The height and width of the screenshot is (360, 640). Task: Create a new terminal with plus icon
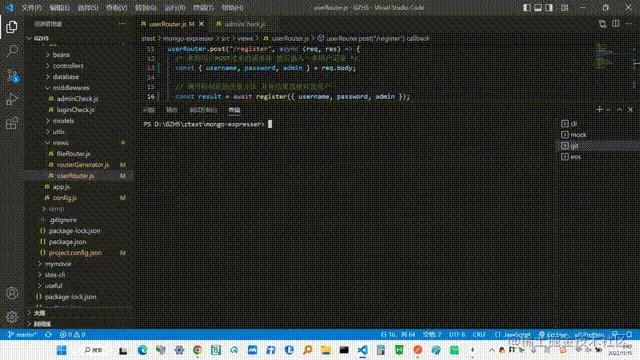599,109
